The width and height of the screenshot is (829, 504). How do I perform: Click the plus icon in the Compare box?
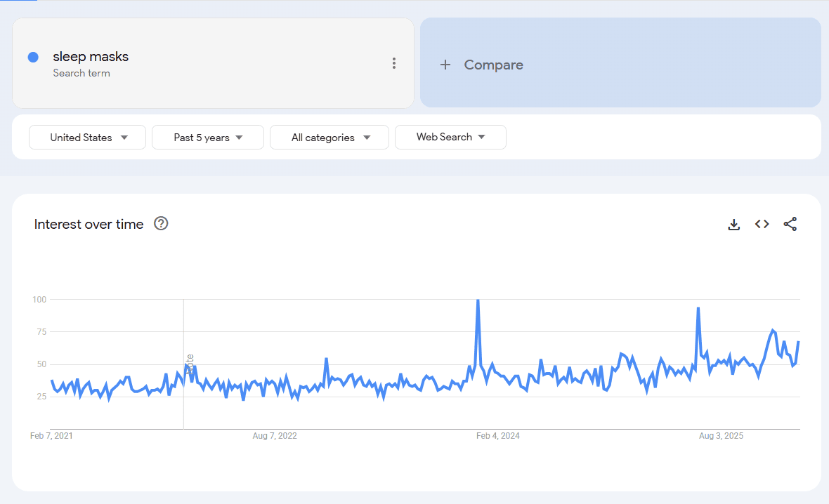(x=445, y=65)
